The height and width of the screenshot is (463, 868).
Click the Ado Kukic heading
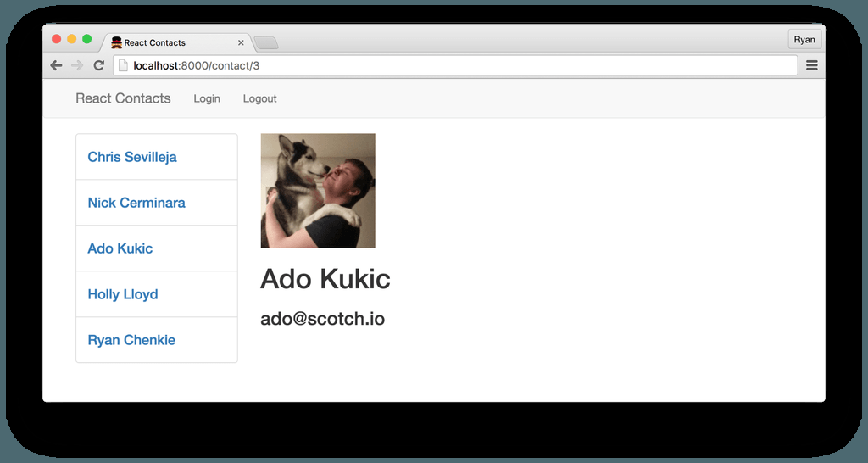pyautogui.click(x=325, y=279)
